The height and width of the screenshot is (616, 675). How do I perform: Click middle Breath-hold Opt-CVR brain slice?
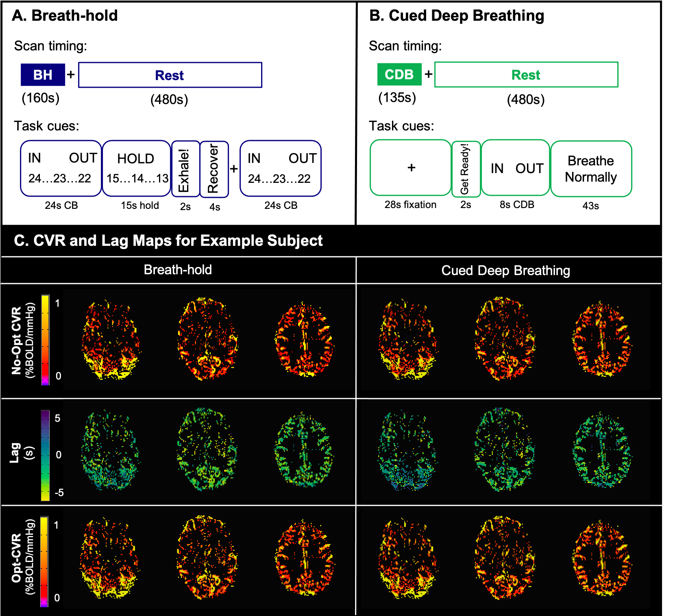[207, 557]
